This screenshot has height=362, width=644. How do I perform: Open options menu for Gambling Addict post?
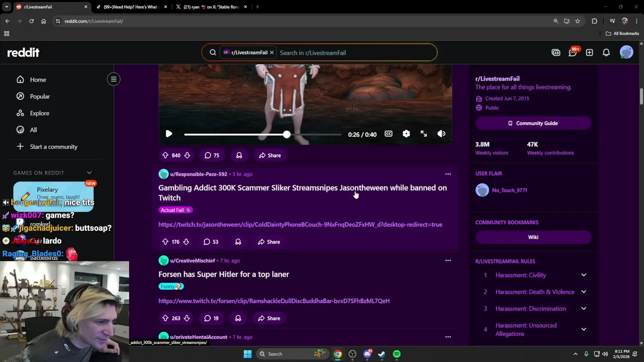(x=448, y=174)
